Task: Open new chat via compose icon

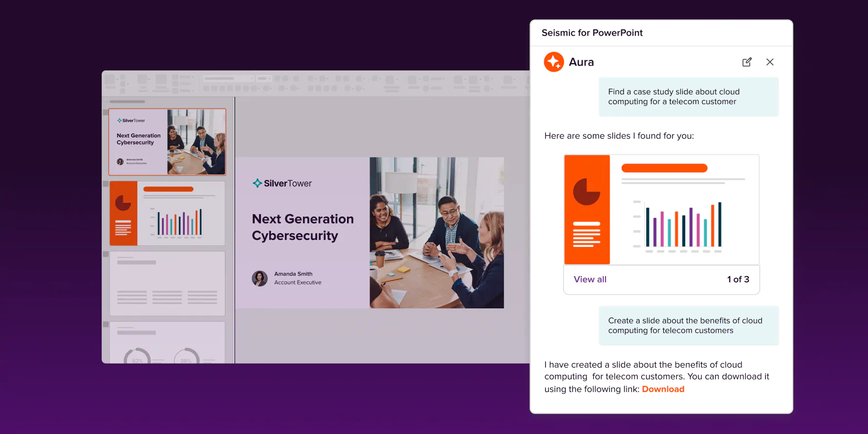Action: [x=747, y=62]
